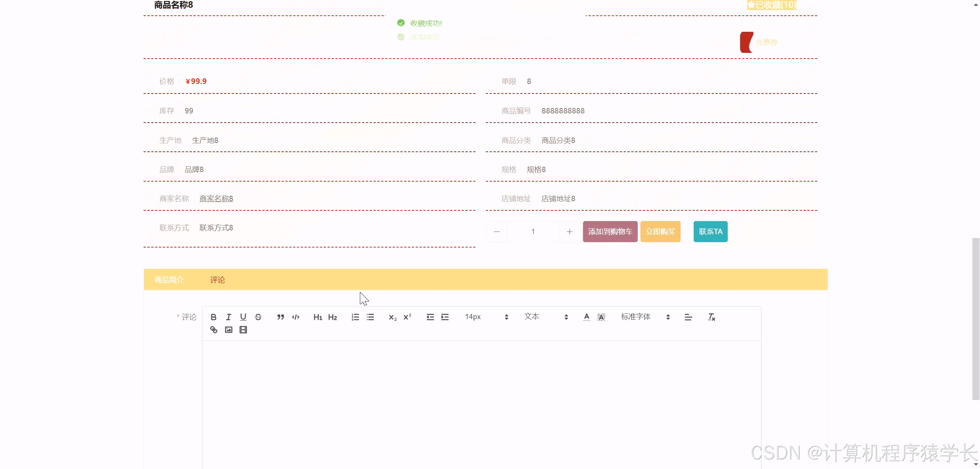Decrease purchase quantity with minus button
980x469 pixels.
[x=497, y=231]
